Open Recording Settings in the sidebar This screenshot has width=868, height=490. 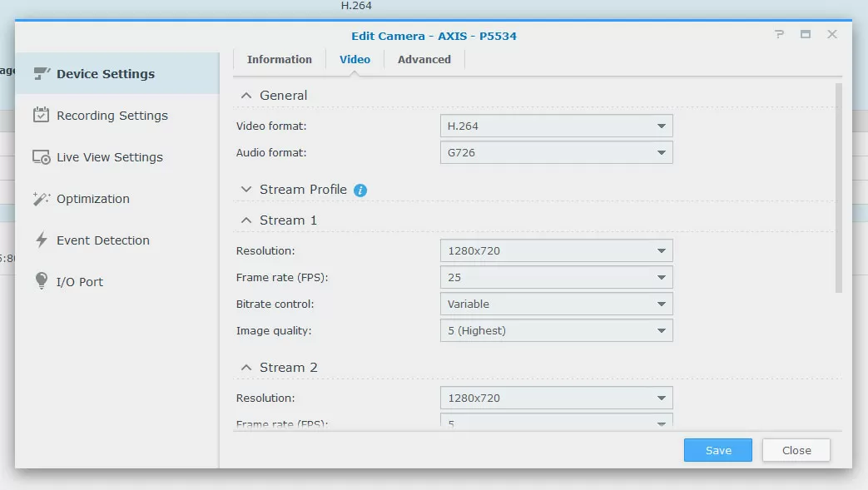click(117, 115)
